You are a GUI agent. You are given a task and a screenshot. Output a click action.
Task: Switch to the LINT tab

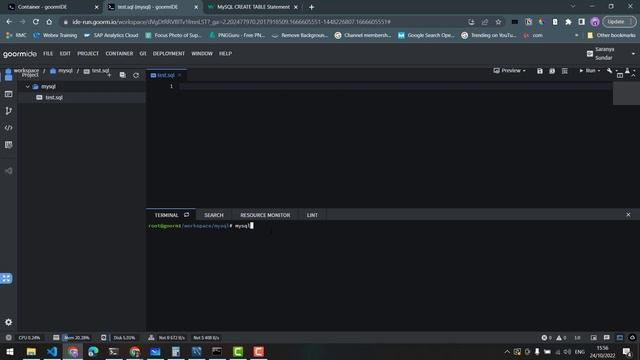[x=312, y=215]
